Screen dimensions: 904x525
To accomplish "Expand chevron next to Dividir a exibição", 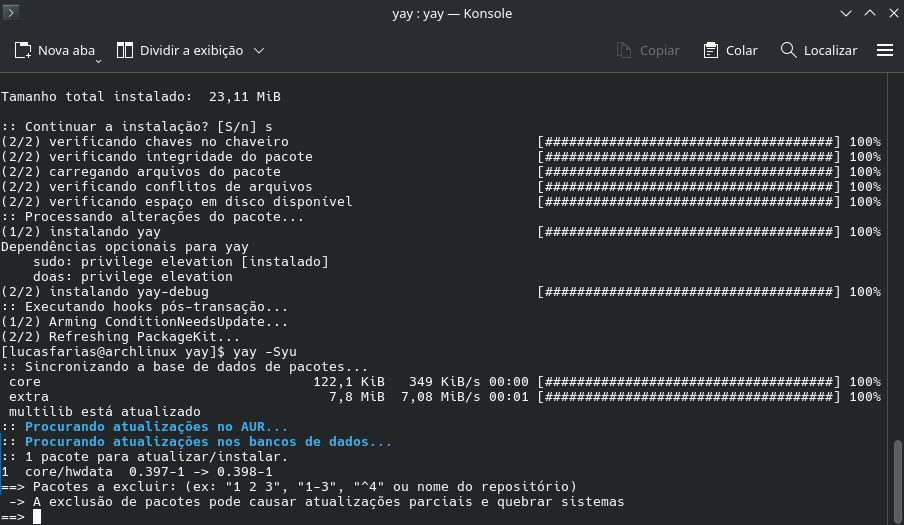I will point(259,50).
